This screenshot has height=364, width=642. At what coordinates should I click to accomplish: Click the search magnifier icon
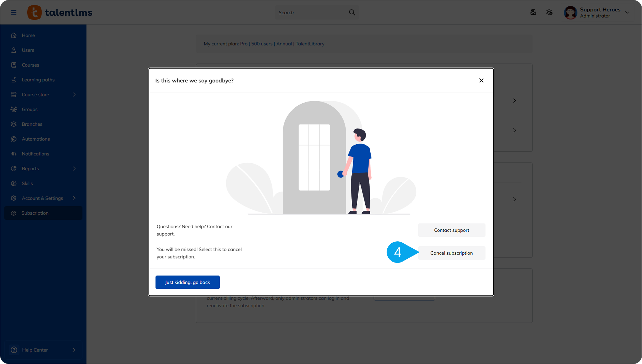[352, 12]
